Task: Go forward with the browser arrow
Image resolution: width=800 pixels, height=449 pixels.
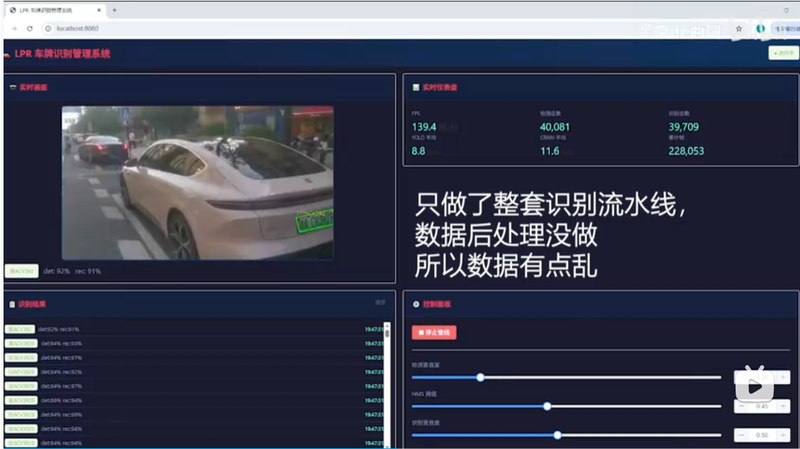Action: pyautogui.click(x=14, y=29)
